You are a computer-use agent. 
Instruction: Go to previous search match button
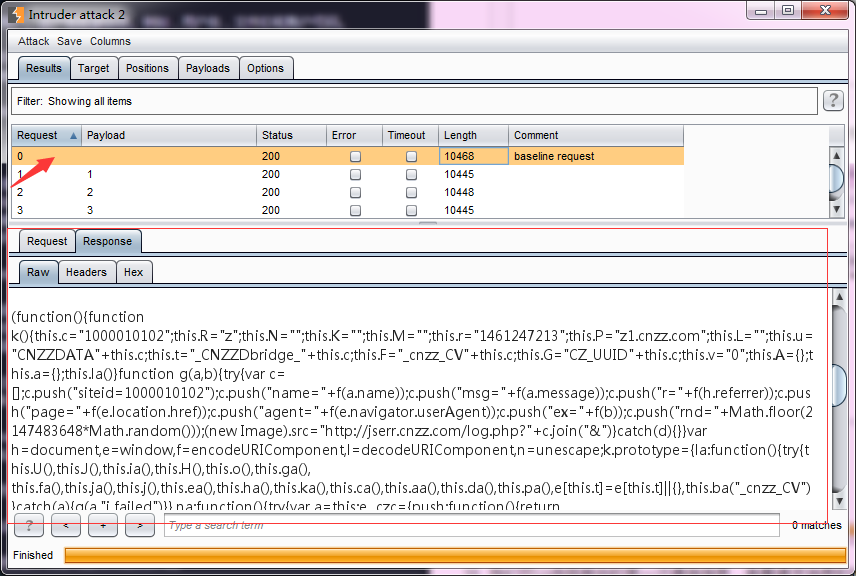(x=65, y=525)
